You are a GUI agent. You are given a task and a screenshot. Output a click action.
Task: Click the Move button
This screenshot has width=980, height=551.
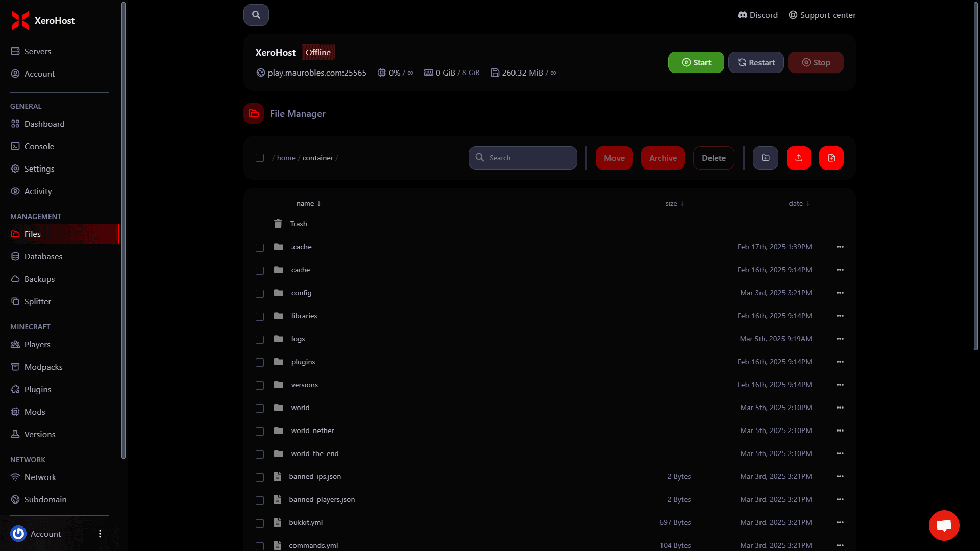click(614, 158)
